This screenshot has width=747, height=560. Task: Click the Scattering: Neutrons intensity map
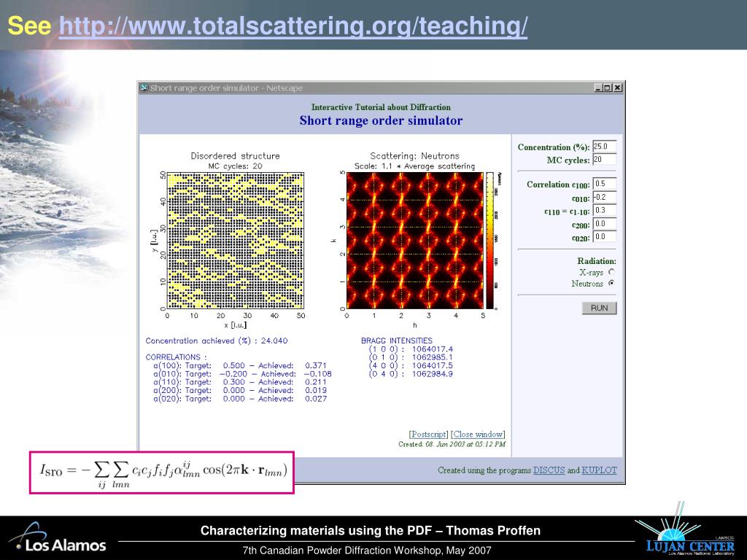click(415, 241)
